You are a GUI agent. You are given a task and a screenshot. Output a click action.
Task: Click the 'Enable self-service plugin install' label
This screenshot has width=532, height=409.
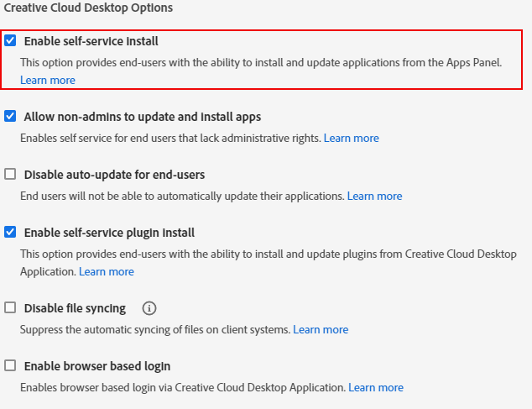pyautogui.click(x=109, y=233)
